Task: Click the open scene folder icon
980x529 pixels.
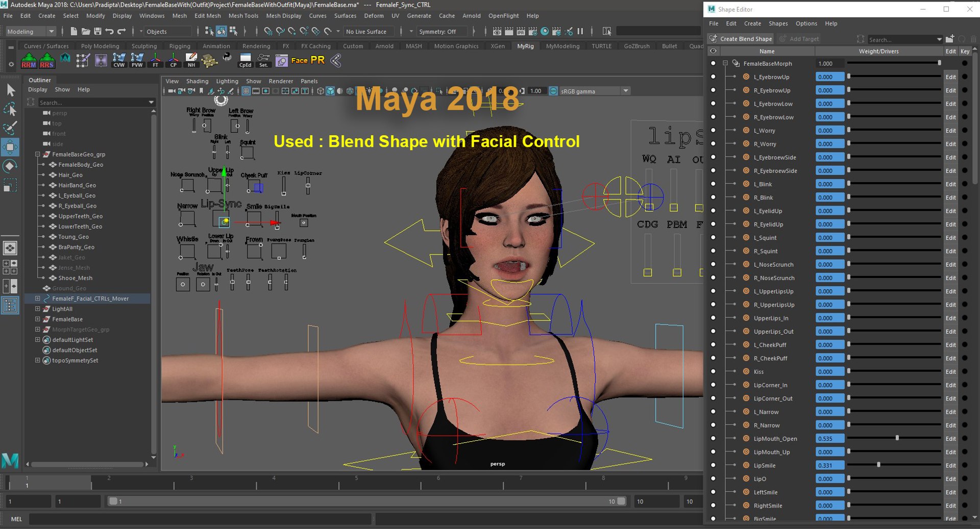Action: 86,32
